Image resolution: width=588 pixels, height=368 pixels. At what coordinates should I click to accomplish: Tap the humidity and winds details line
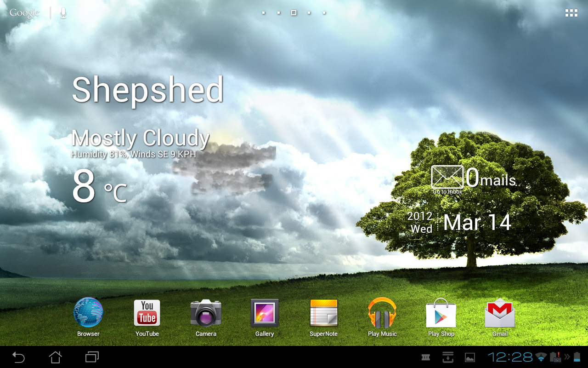[x=134, y=155]
